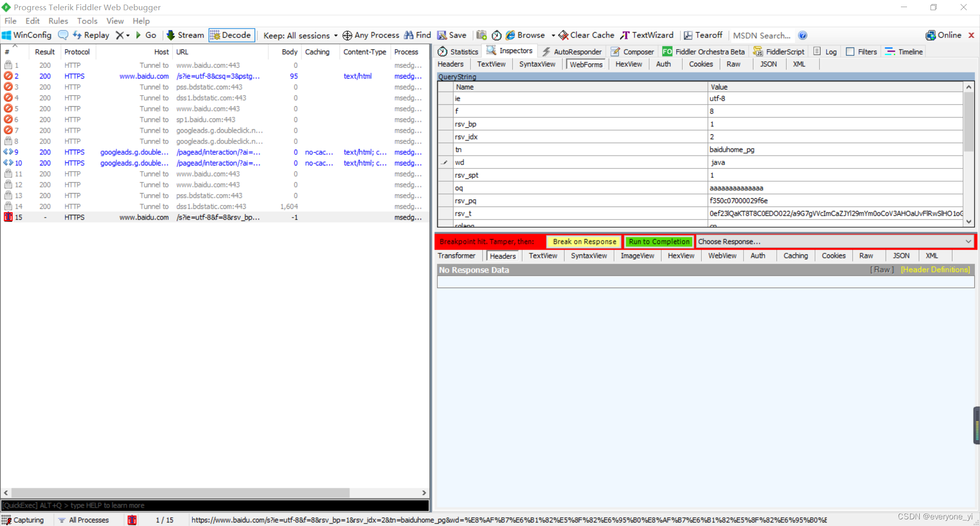Viewport: 980px width, 526px height.
Task: Switch to the Statistics tab
Action: click(458, 52)
